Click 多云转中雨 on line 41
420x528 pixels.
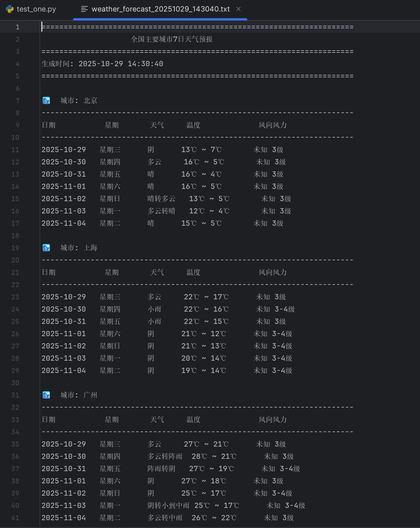[165, 518]
